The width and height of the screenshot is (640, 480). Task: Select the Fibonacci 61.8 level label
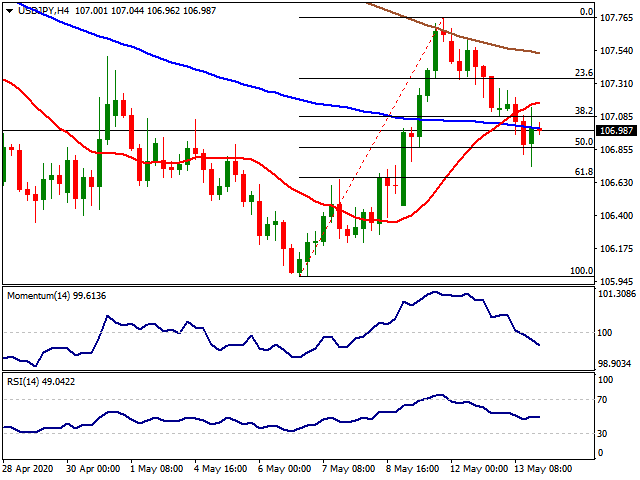point(584,172)
